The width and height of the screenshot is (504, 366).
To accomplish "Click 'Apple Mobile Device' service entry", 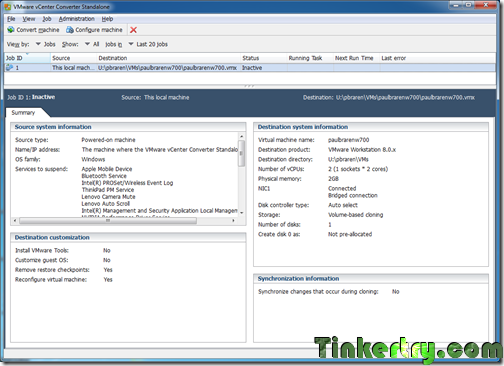I will (x=107, y=169).
